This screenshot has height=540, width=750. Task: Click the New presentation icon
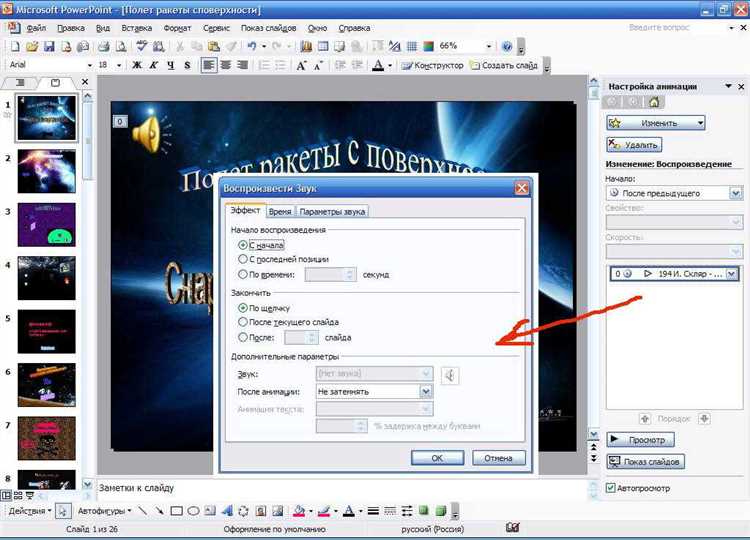pos(15,46)
